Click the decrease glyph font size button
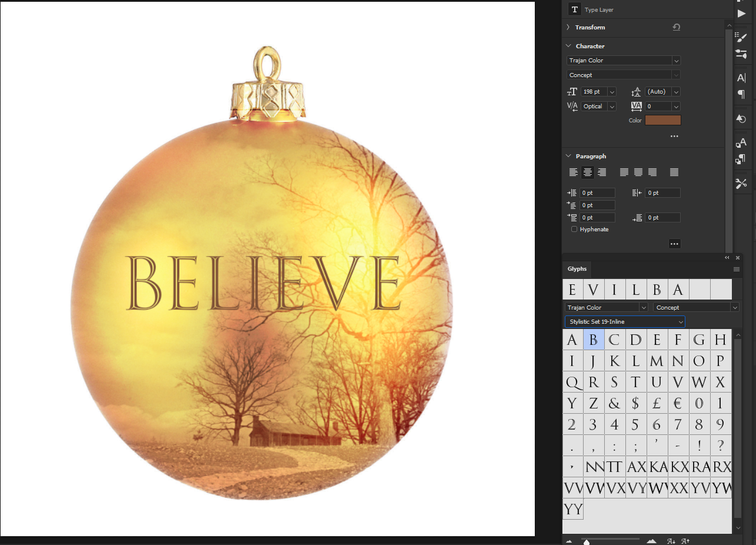The height and width of the screenshot is (545, 756). pos(670,540)
